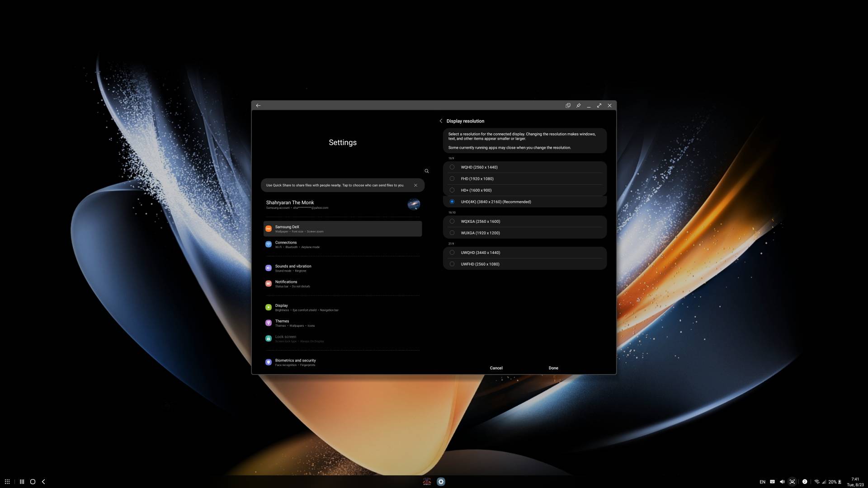
Task: Click the taskbar Back arrow
Action: pyautogui.click(x=43, y=482)
